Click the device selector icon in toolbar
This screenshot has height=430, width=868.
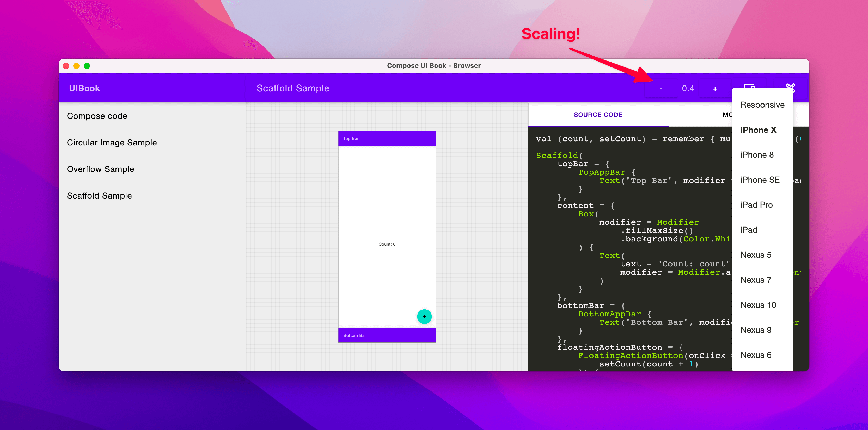point(749,86)
